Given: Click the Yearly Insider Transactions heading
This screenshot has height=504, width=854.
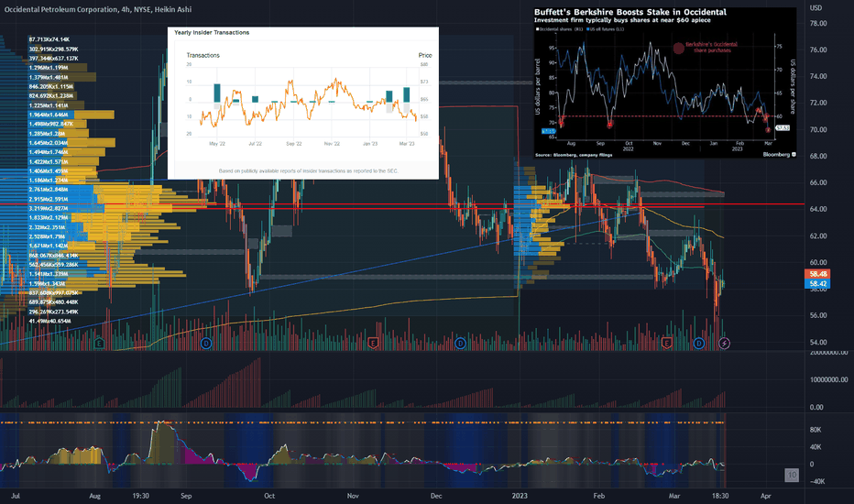Looking at the screenshot, I should pos(212,33).
